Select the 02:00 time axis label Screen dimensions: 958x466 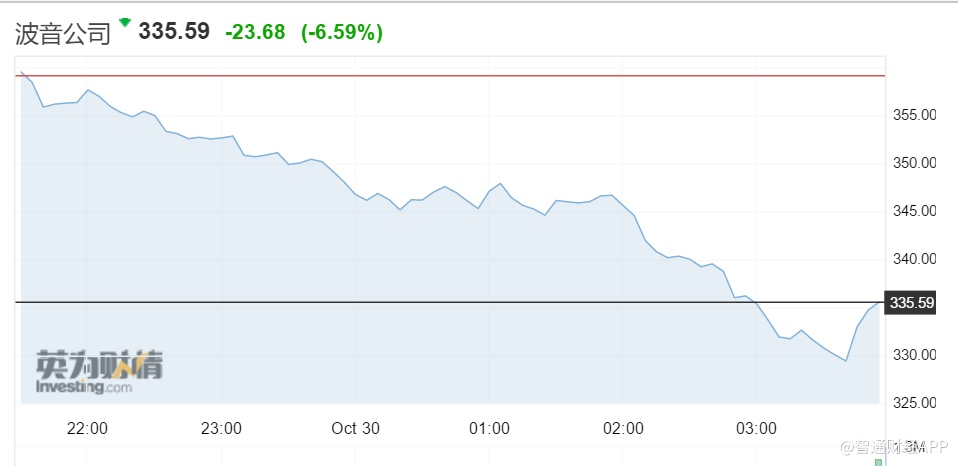pyautogui.click(x=623, y=428)
